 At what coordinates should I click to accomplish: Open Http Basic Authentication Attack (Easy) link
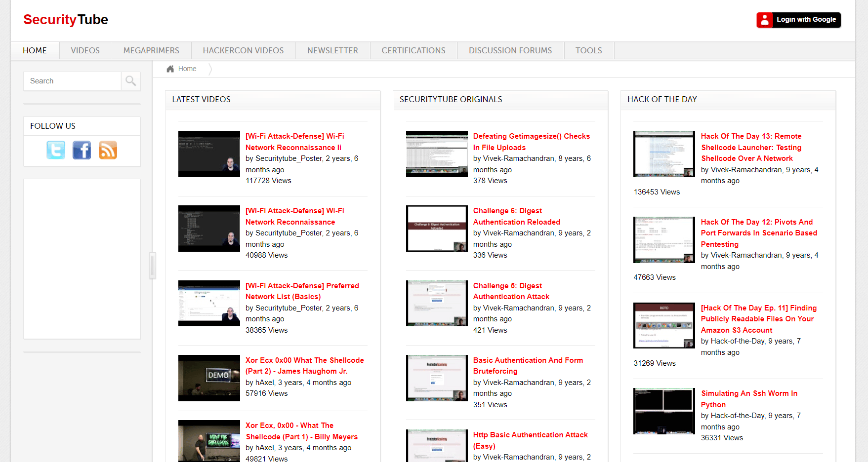[x=531, y=440]
